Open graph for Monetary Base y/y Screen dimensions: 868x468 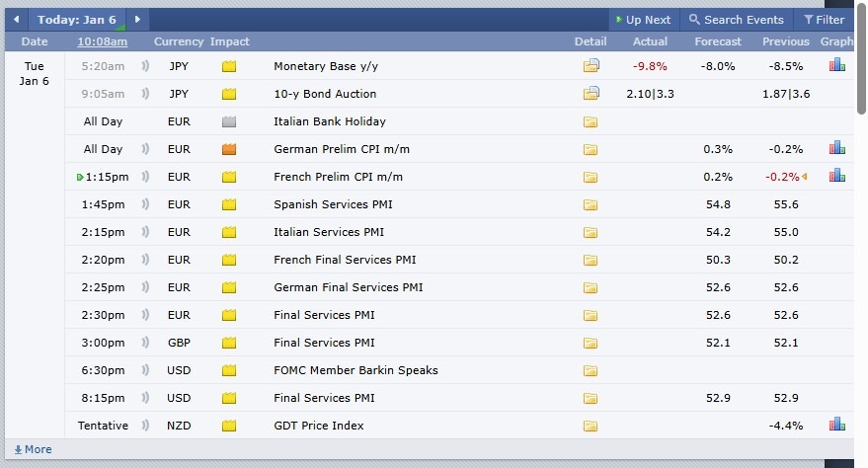click(836, 65)
